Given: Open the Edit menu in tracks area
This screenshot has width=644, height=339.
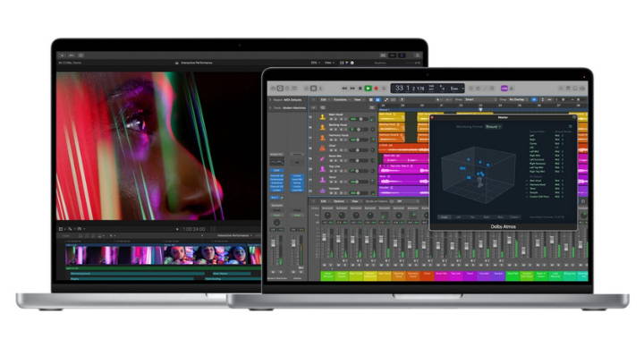Looking at the screenshot, I should (x=324, y=100).
